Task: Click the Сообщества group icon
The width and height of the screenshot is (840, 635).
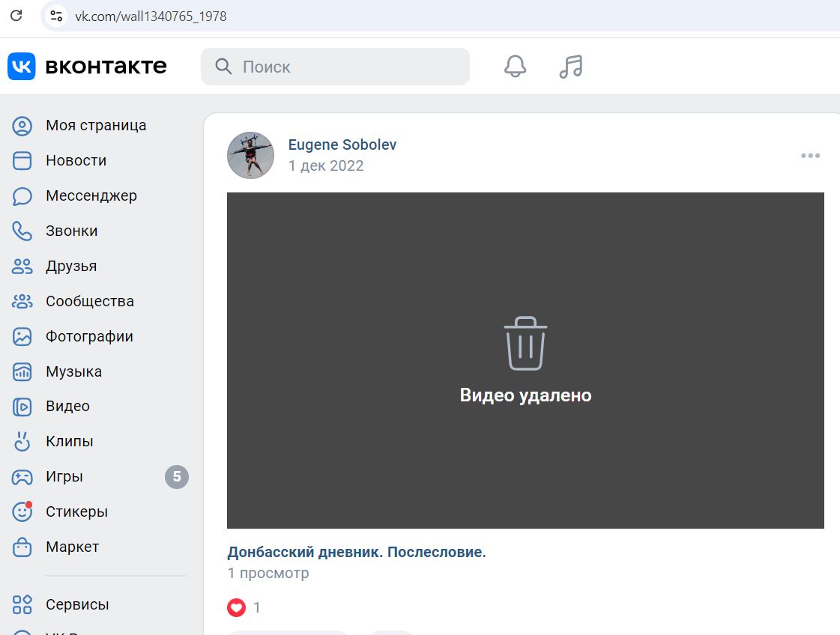Action: click(x=22, y=302)
